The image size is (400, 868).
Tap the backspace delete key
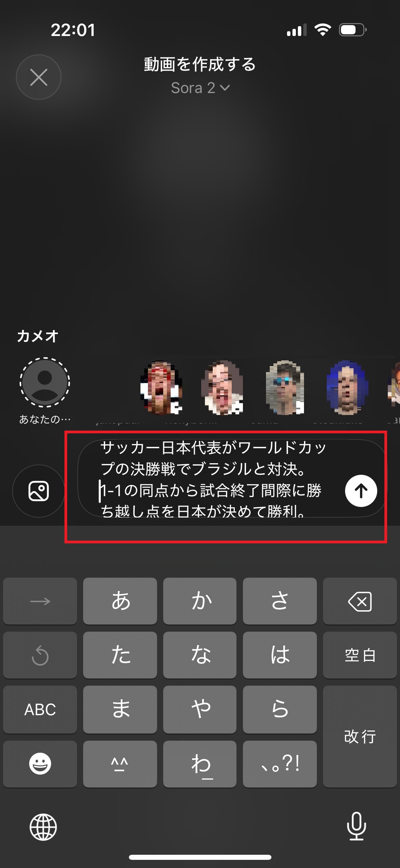point(360,601)
